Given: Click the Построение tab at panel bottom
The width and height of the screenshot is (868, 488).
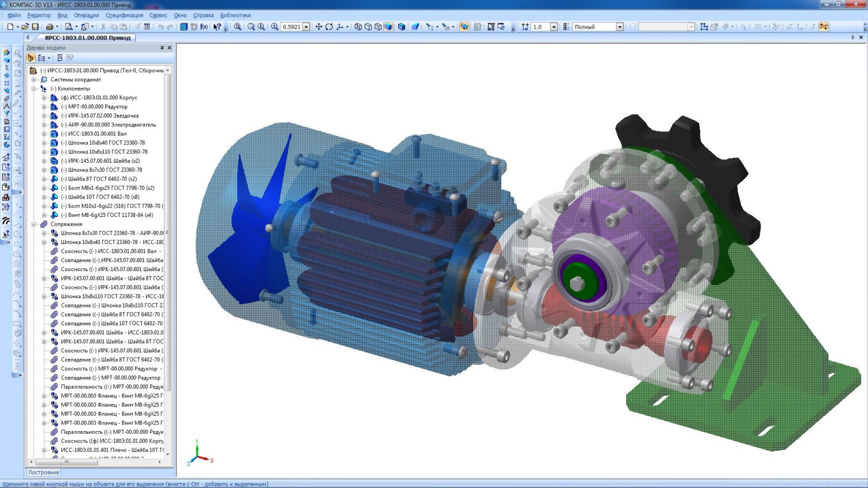Looking at the screenshot, I should 43,472.
